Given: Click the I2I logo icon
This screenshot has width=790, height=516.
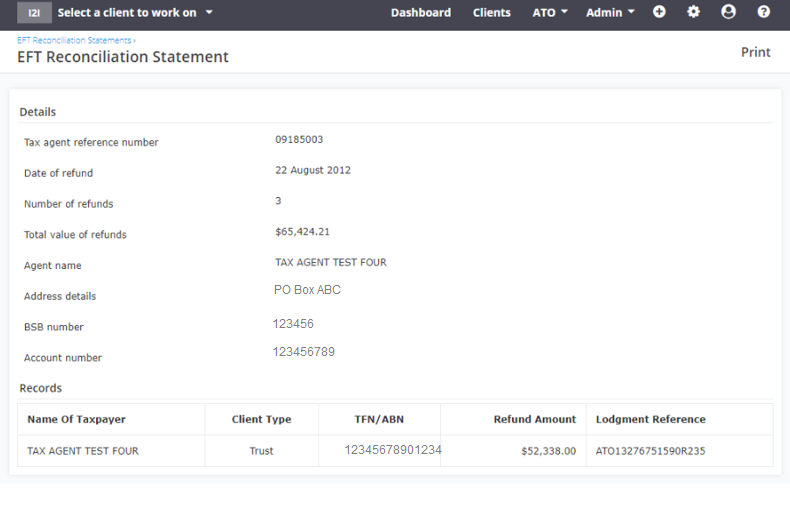Looking at the screenshot, I should 34,13.
